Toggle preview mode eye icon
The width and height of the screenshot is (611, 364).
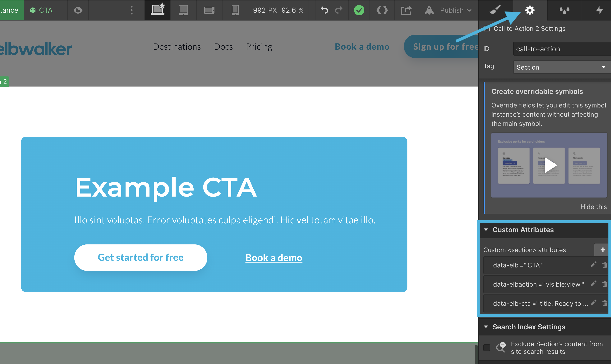(78, 10)
